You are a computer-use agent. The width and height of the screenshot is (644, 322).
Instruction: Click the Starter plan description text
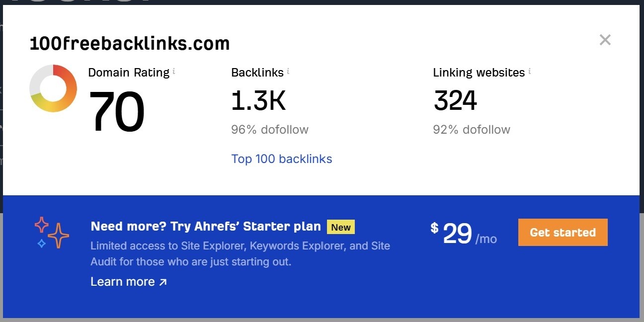[240, 253]
